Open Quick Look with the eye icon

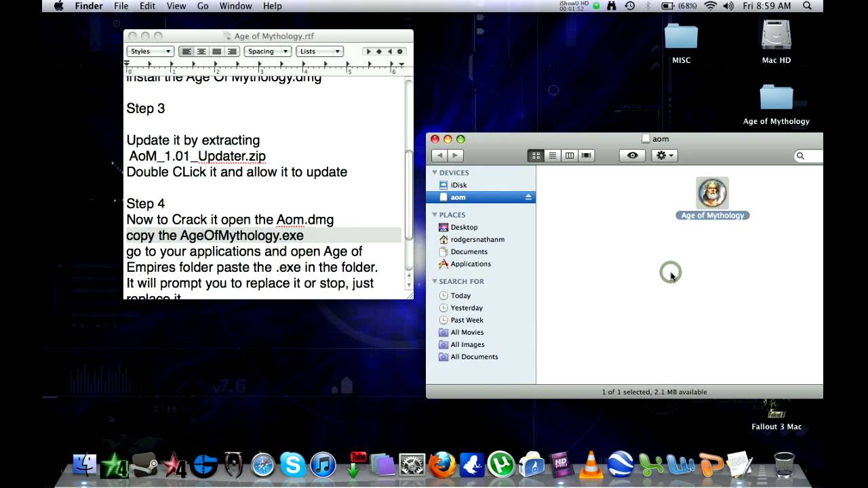tap(631, 155)
